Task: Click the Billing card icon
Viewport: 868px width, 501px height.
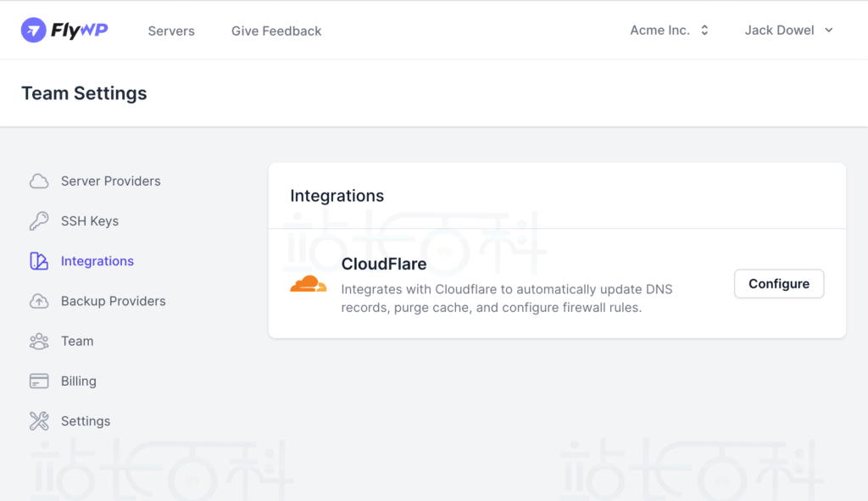Action: coord(39,381)
